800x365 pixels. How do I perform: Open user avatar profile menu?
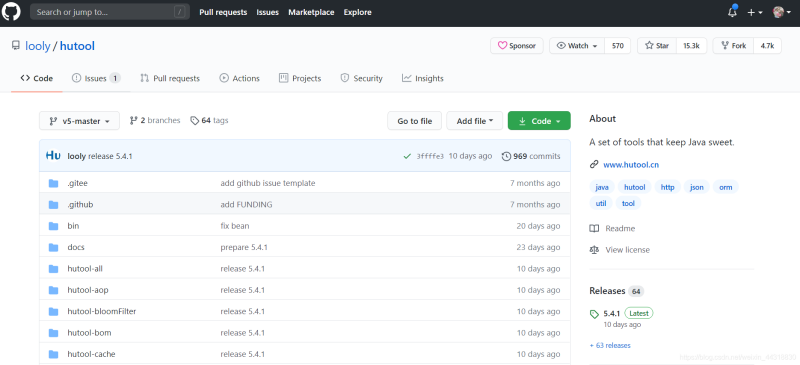pyautogui.click(x=781, y=12)
